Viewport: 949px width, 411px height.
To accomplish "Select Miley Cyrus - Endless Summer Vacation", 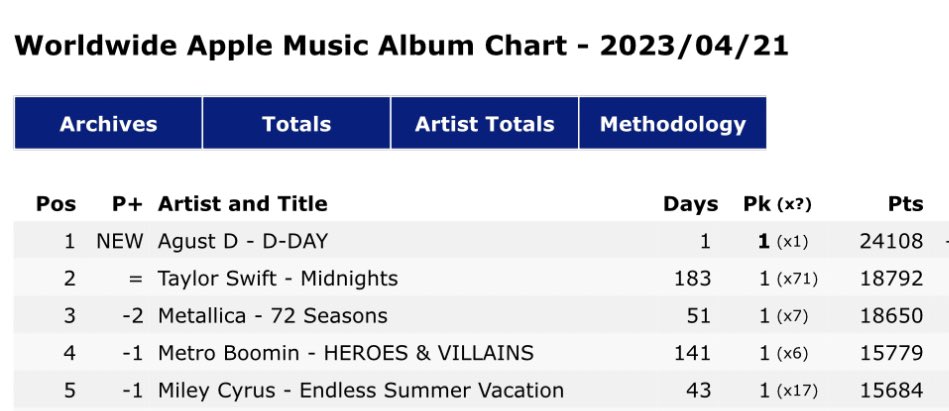I will (361, 390).
